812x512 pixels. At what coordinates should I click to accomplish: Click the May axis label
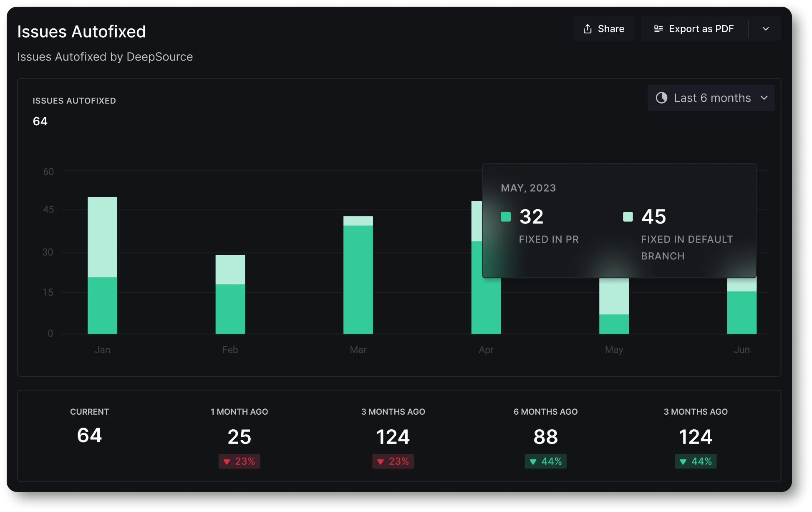(614, 350)
